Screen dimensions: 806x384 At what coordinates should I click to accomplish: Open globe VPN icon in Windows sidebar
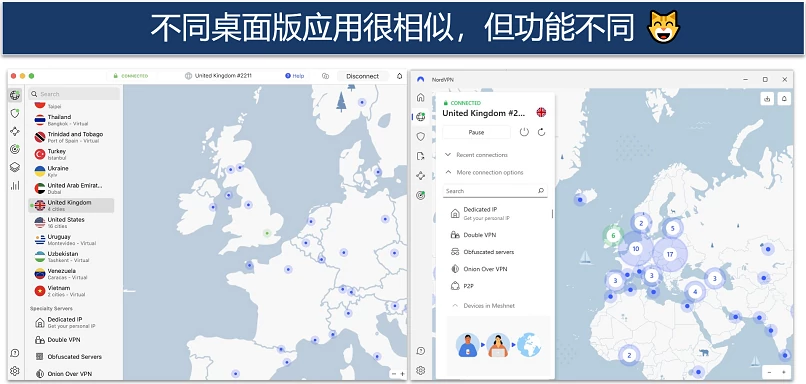(x=420, y=117)
